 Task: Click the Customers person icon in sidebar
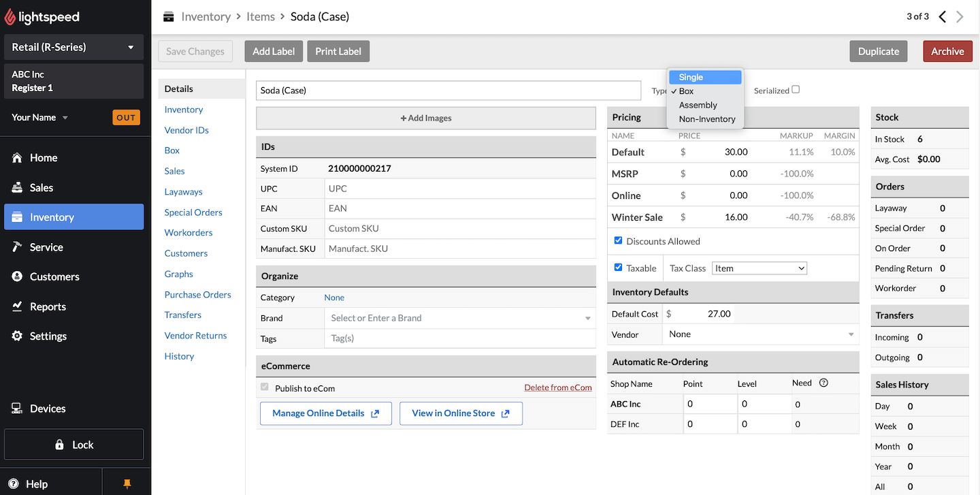(17, 276)
